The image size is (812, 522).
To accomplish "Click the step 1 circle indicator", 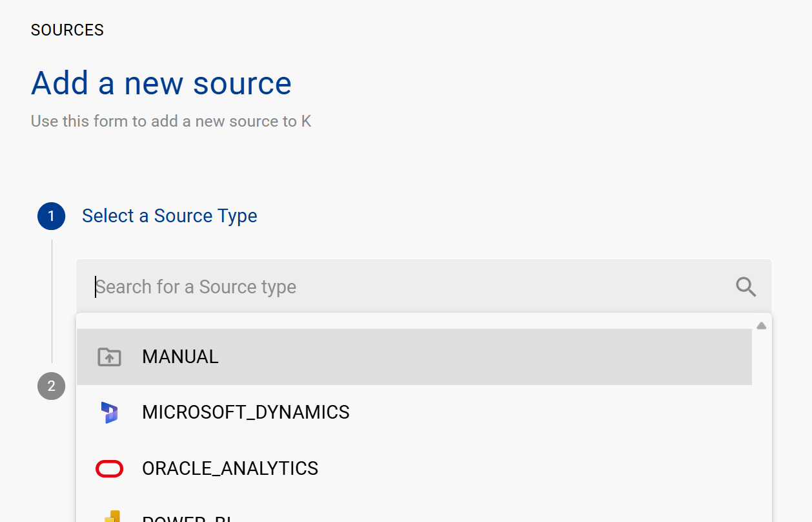I will (x=51, y=216).
